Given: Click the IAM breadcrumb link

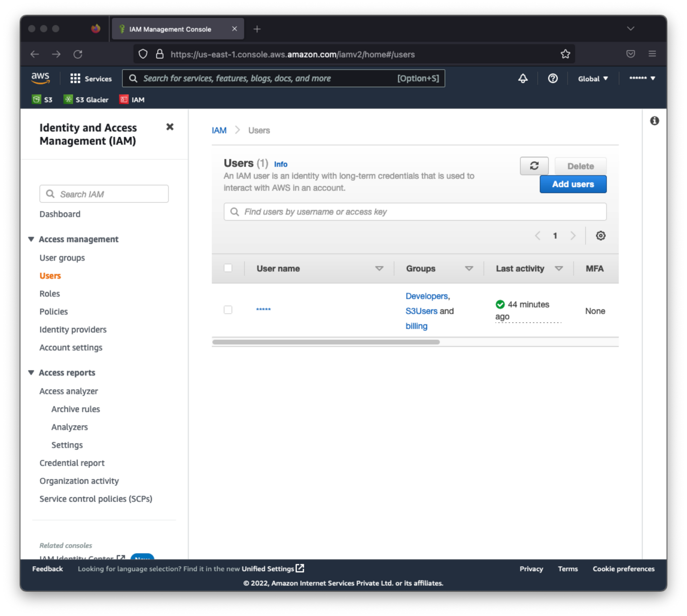Looking at the screenshot, I should pyautogui.click(x=219, y=130).
